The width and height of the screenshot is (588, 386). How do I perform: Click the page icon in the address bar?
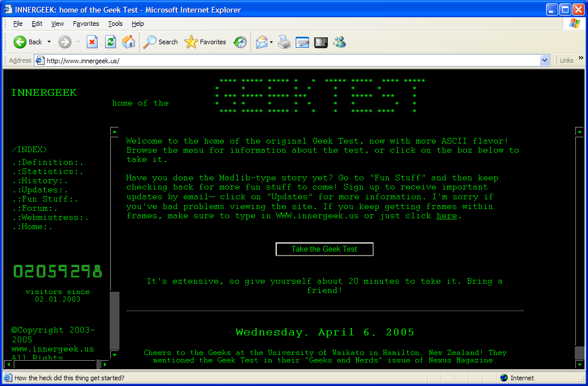pos(40,60)
